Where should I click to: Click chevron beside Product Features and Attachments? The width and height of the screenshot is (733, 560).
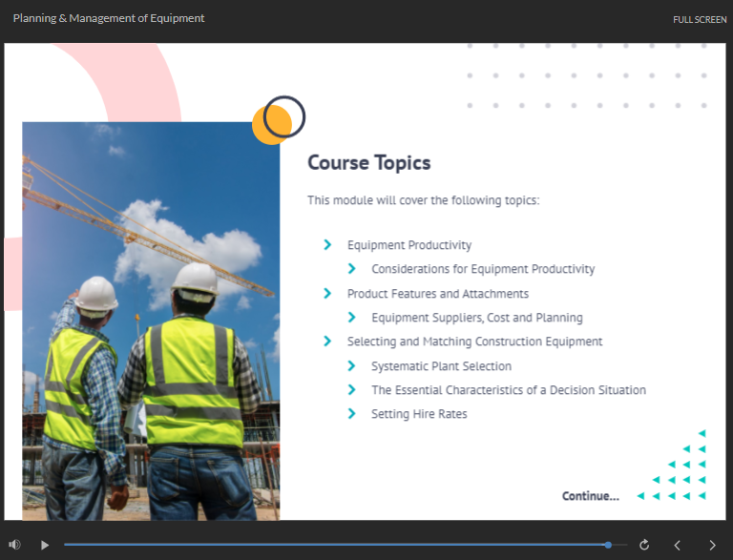click(327, 293)
